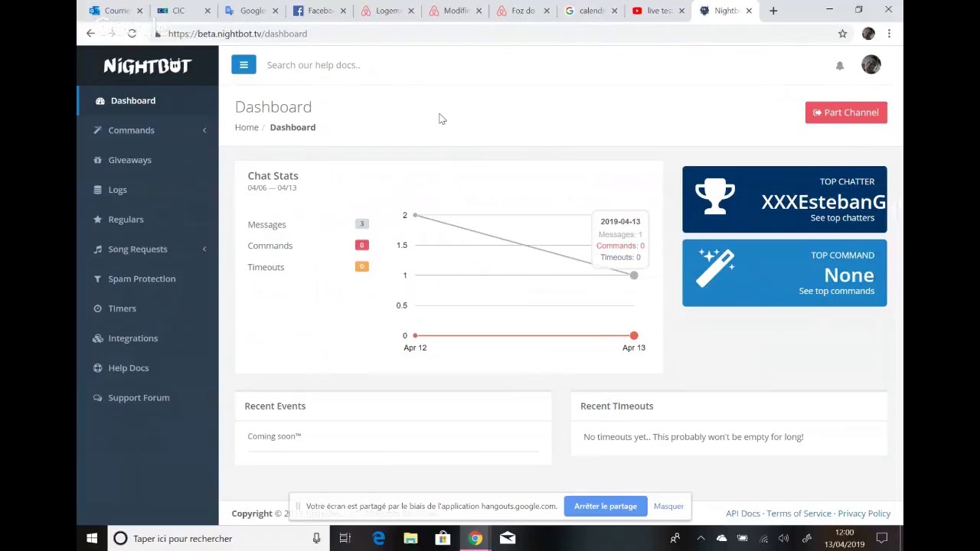This screenshot has width=980, height=551.
Task: Open the Windows Start menu
Action: pos(92,539)
